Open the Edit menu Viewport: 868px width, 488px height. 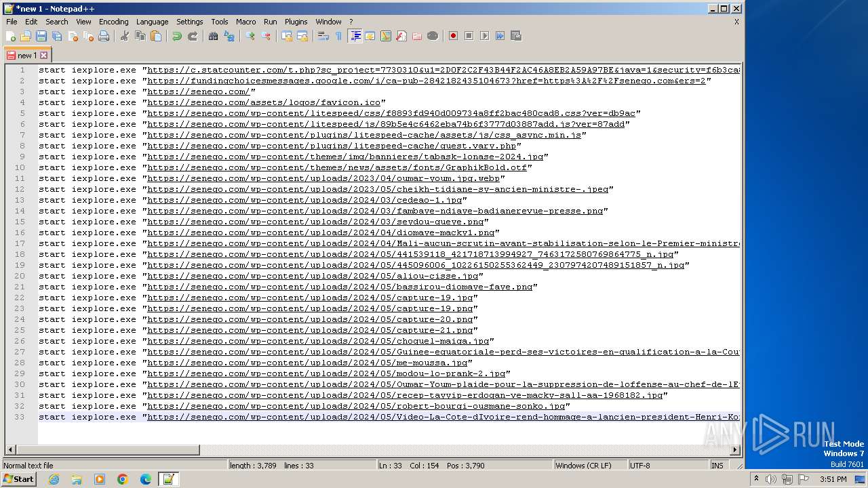(x=31, y=22)
